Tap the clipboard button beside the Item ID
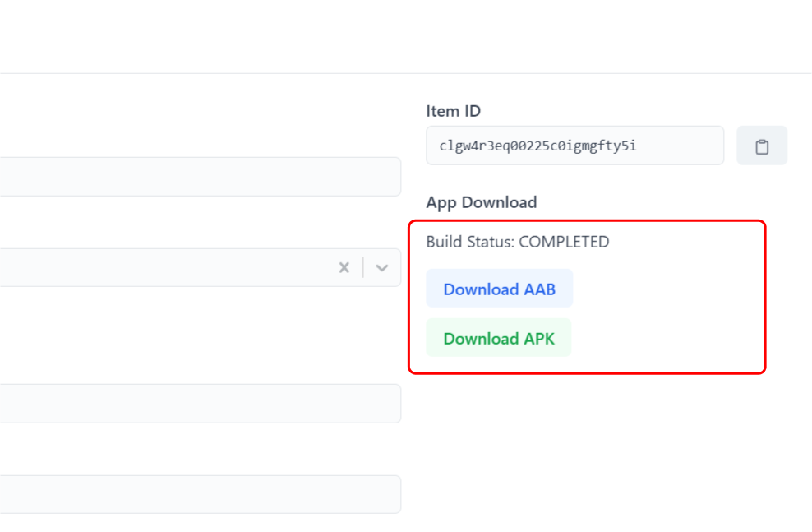 762,145
